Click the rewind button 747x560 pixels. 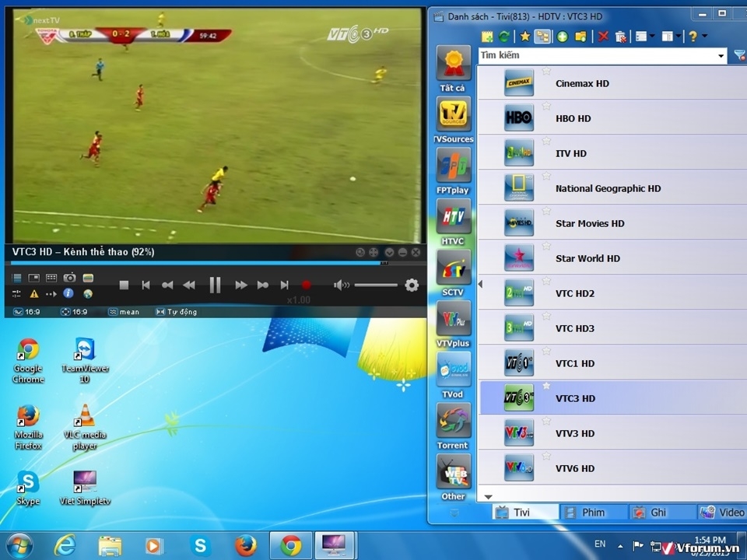[189, 285]
